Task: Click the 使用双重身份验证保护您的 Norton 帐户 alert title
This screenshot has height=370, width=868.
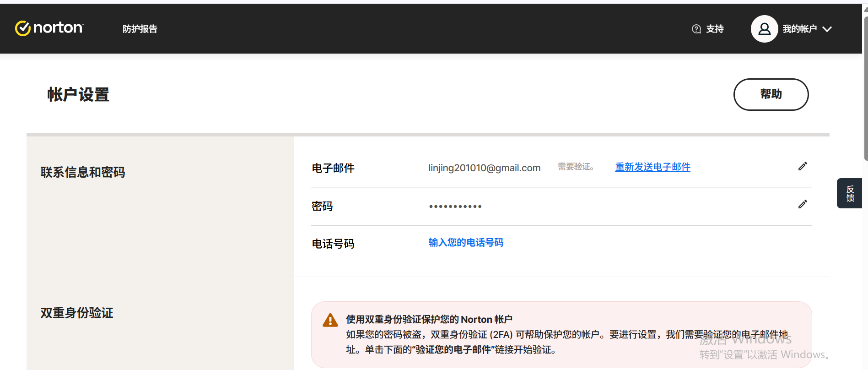Action: click(x=429, y=319)
